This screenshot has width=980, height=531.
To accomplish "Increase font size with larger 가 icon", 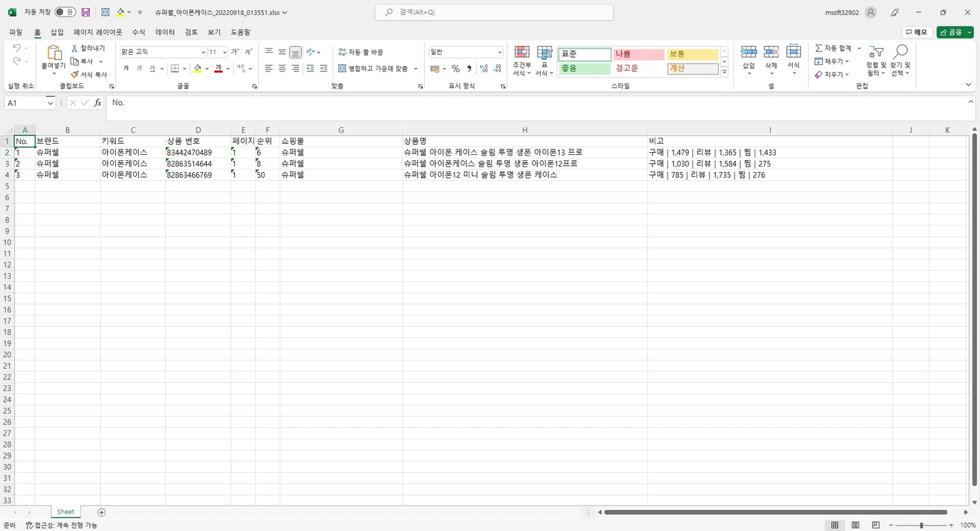I will pos(235,52).
